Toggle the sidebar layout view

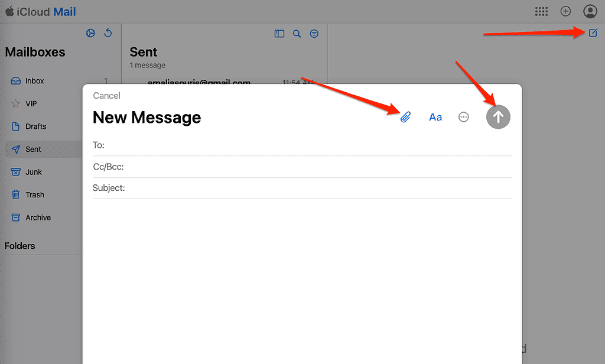(x=279, y=34)
